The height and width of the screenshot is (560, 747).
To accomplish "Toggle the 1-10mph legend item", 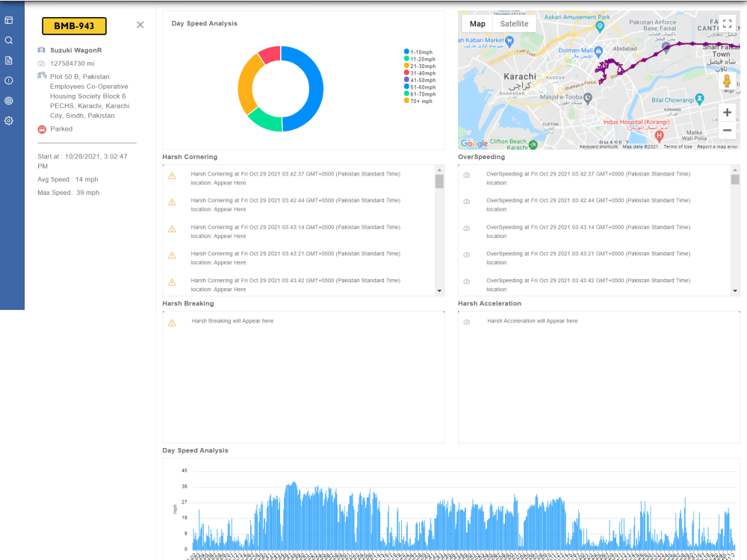I will [418, 52].
